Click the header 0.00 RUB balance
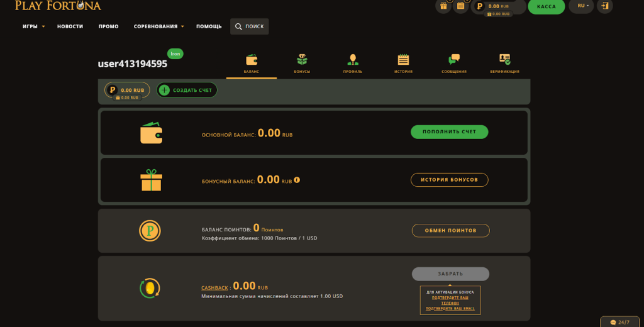The height and width of the screenshot is (327, 644). click(499, 6)
